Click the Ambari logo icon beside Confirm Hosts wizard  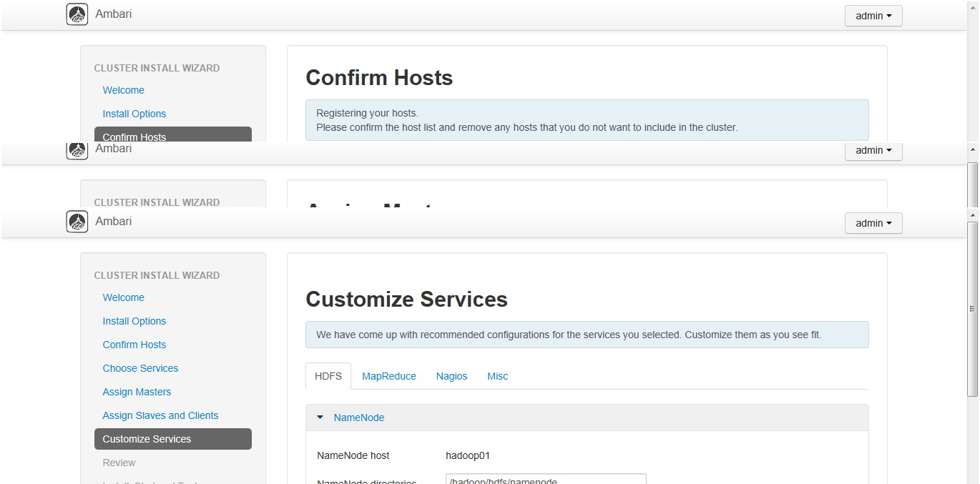(77, 14)
